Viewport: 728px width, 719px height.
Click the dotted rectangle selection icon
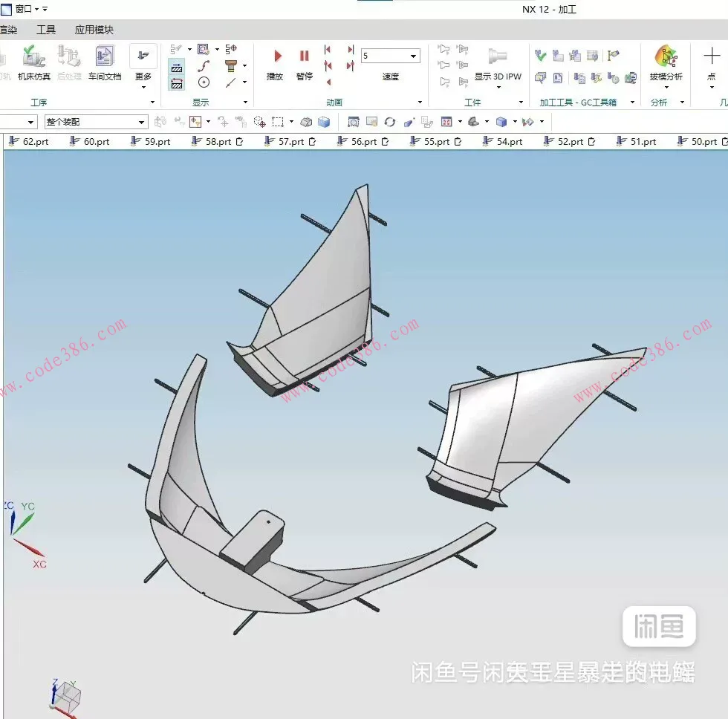coord(278,122)
